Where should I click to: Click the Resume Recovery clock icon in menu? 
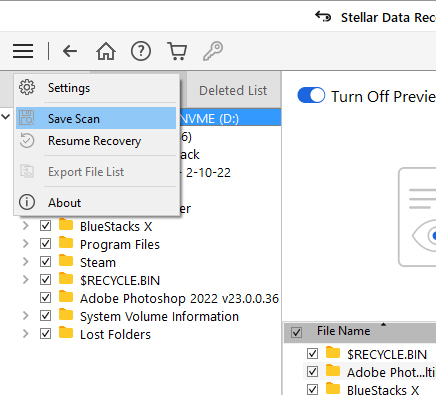(27, 140)
